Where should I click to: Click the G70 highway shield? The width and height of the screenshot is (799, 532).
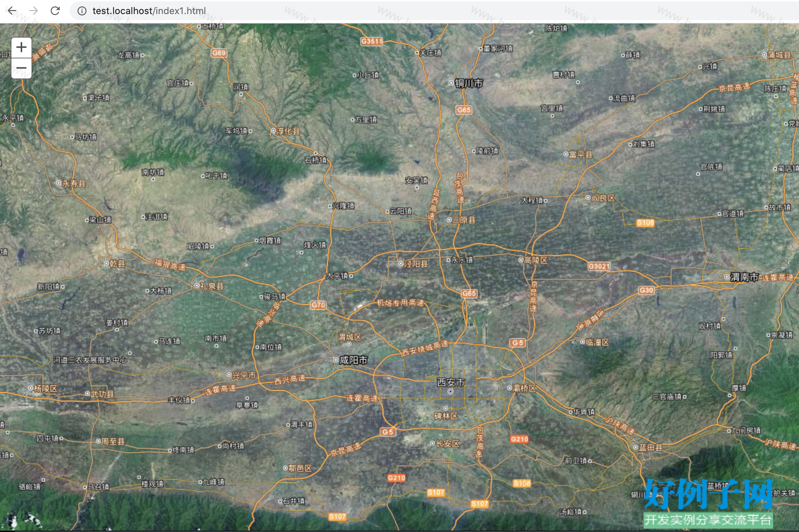pos(318,305)
